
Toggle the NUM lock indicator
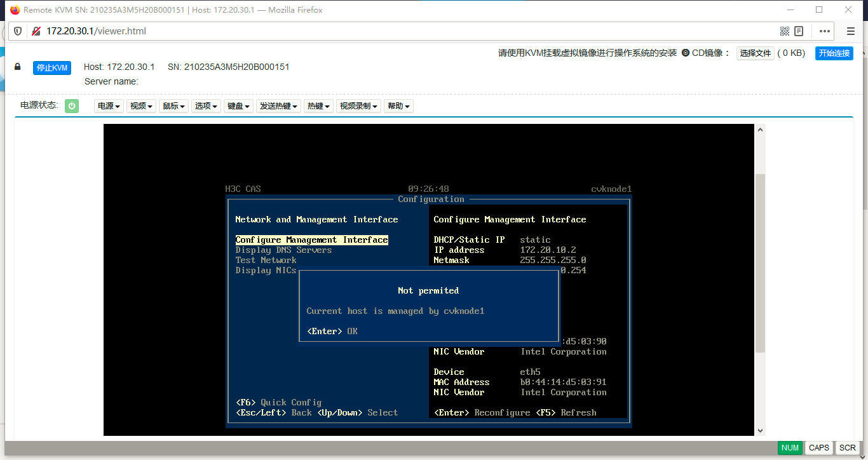click(790, 448)
